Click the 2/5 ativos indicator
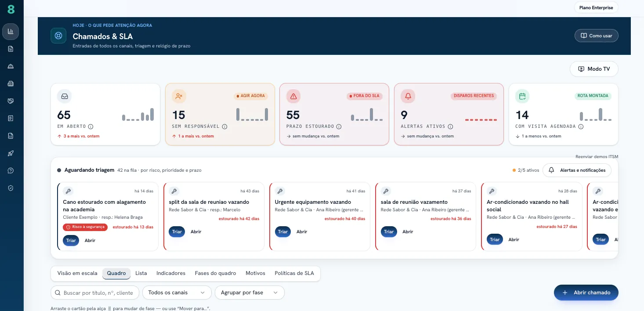644x311 pixels. point(526,170)
